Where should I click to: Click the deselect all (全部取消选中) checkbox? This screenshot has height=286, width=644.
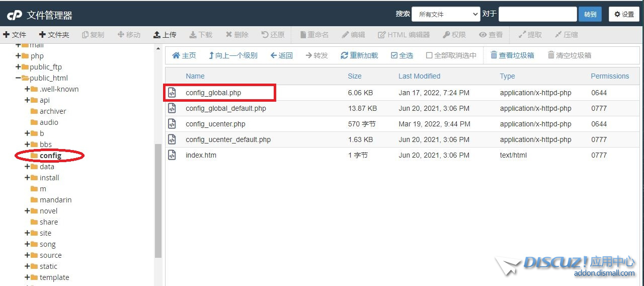coord(429,55)
